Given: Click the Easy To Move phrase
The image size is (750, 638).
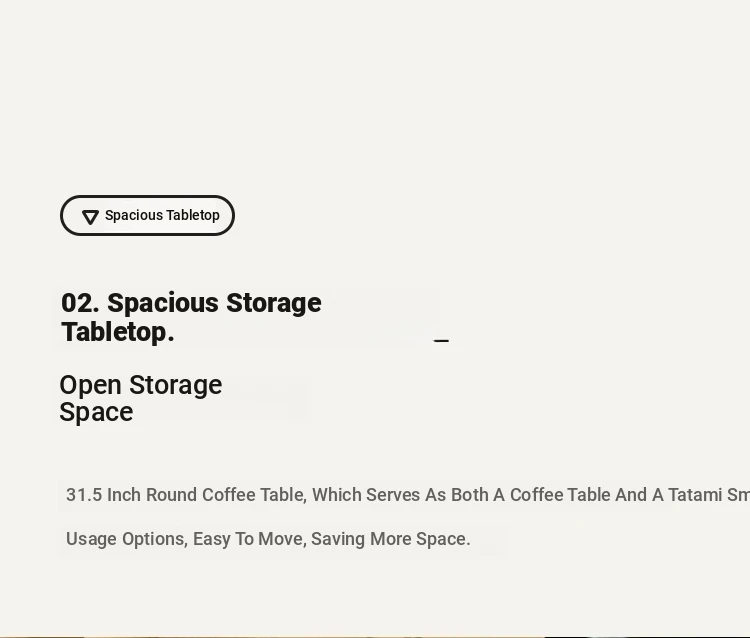Looking at the screenshot, I should 249,539.
